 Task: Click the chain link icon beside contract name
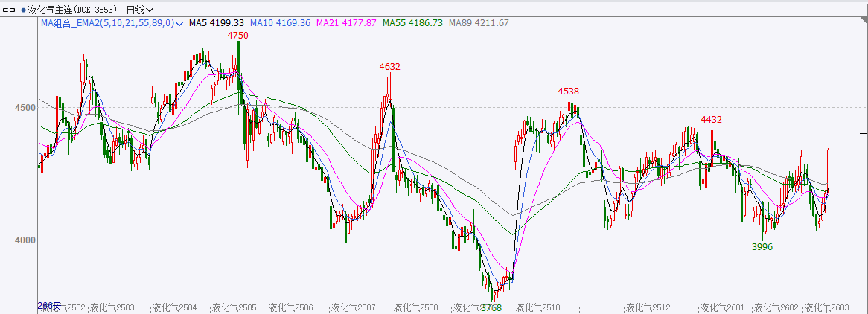[10, 10]
